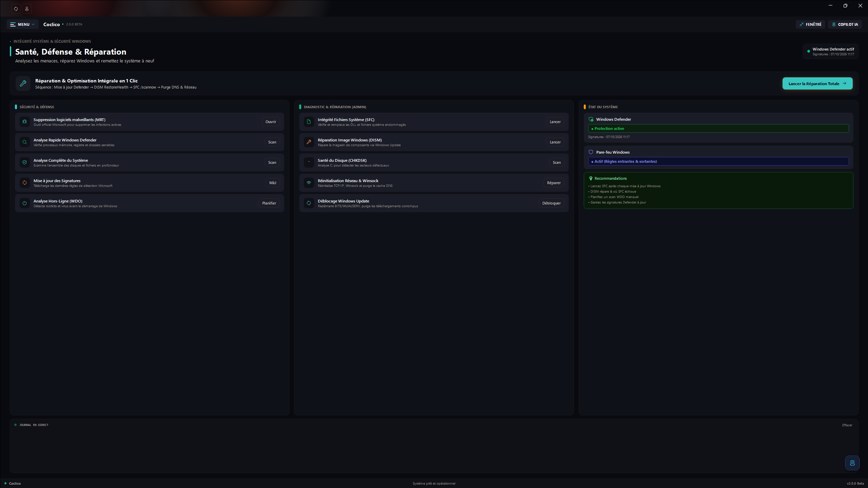Open the floating assistant icon near the journal
The width and height of the screenshot is (868, 488).
click(852, 463)
